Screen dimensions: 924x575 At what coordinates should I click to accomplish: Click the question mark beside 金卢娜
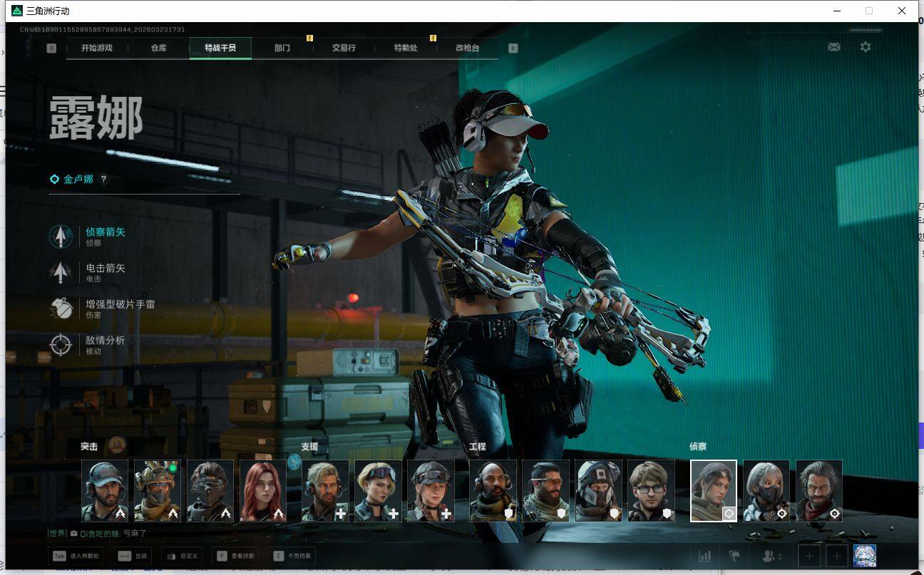[103, 180]
